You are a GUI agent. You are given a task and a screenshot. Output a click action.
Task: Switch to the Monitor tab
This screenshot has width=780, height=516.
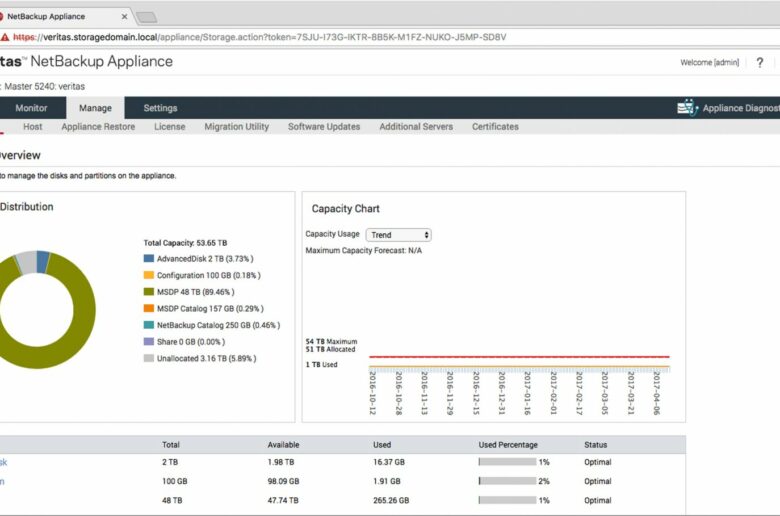pos(31,108)
